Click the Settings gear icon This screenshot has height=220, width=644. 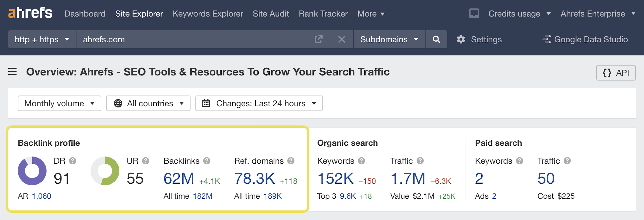click(461, 39)
